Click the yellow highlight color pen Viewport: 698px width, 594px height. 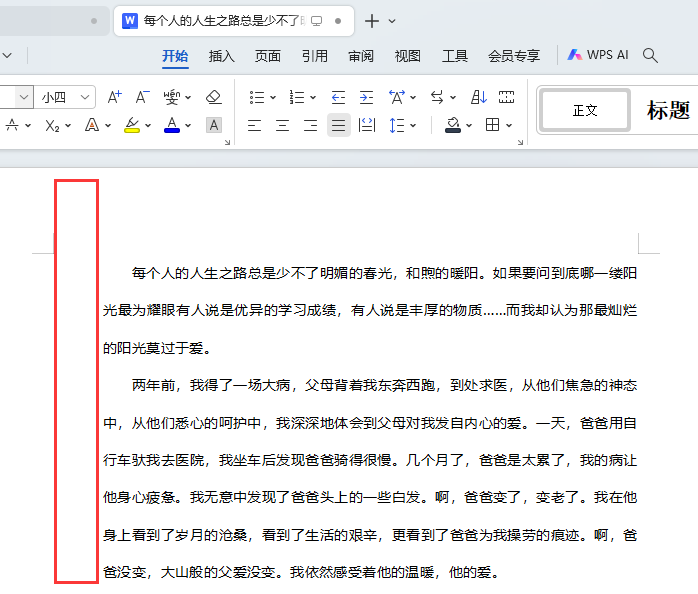132,125
